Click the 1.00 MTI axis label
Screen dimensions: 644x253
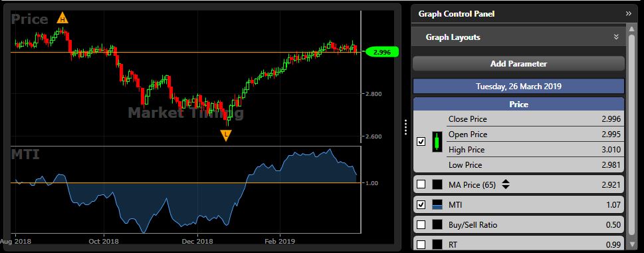pyautogui.click(x=372, y=182)
